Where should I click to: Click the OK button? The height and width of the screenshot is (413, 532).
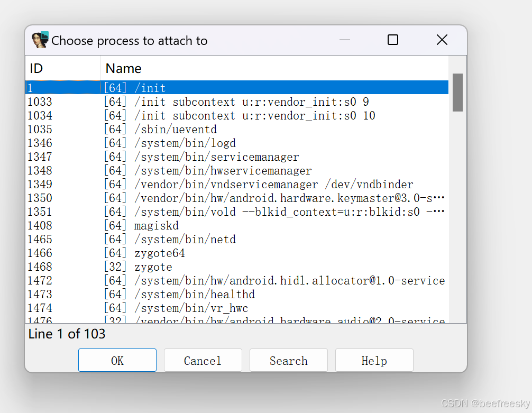point(117,361)
